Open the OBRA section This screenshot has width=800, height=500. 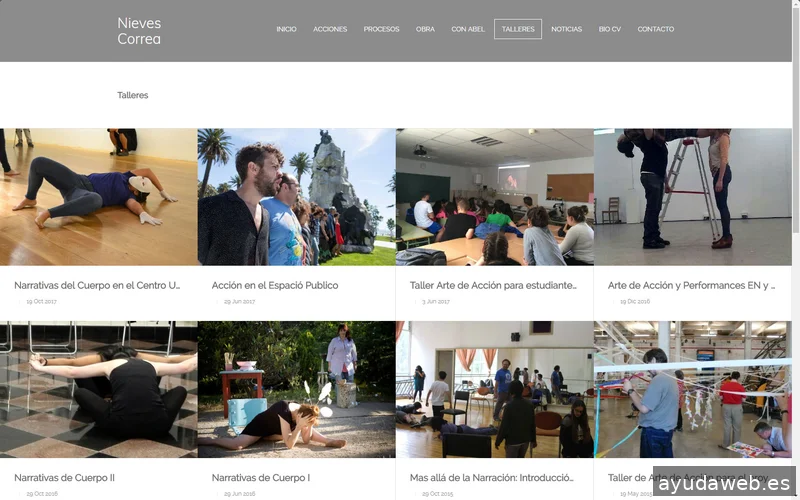coord(425,29)
